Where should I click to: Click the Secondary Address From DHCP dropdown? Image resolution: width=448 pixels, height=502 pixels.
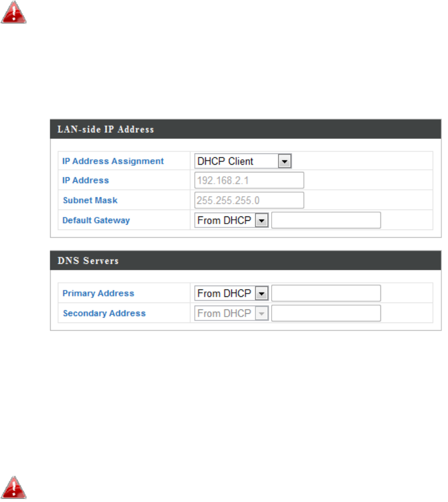pos(231,313)
